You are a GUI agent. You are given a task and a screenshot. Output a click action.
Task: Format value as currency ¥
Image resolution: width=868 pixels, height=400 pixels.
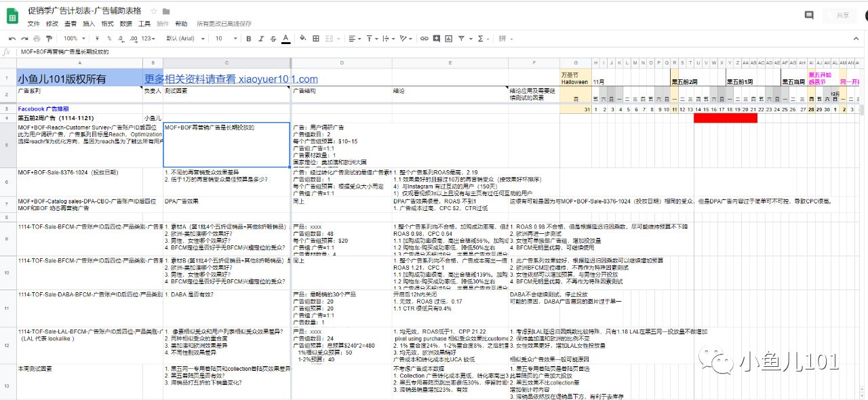98,38
